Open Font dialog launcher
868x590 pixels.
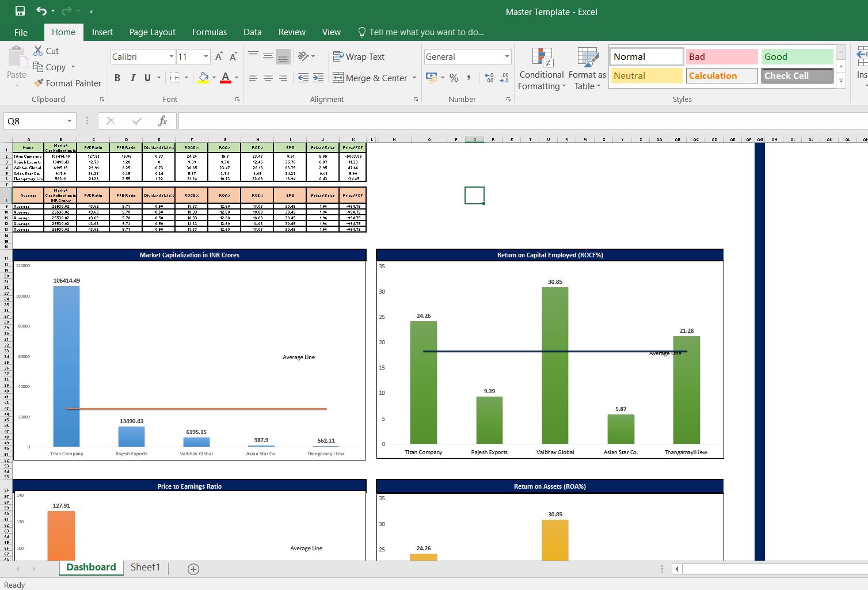(x=237, y=100)
